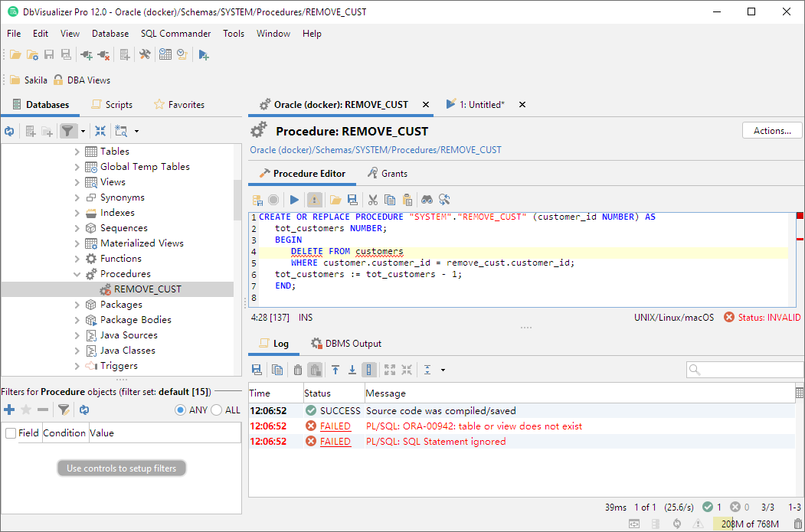This screenshot has width=805, height=532.
Task: Open the Tool Properties wrench icon
Action: click(145, 54)
